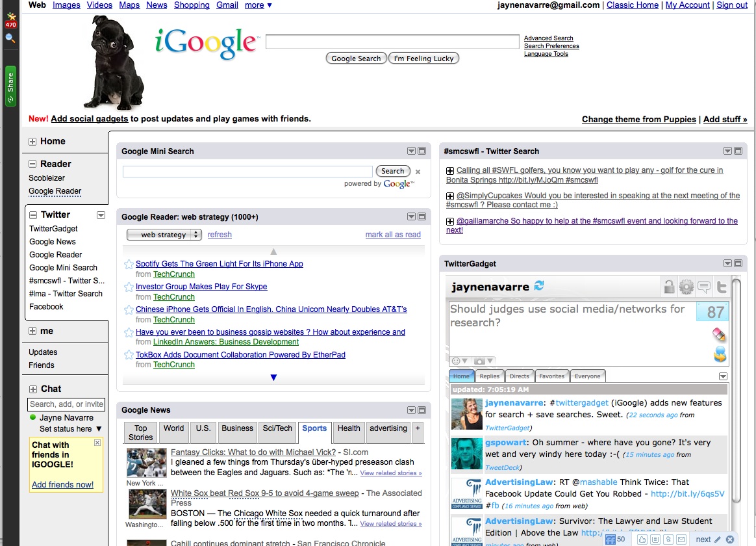Viewport: 756px width, 546px height.
Task: Click the thumbs-up like icon in bottom toolbar
Action: [x=642, y=539]
